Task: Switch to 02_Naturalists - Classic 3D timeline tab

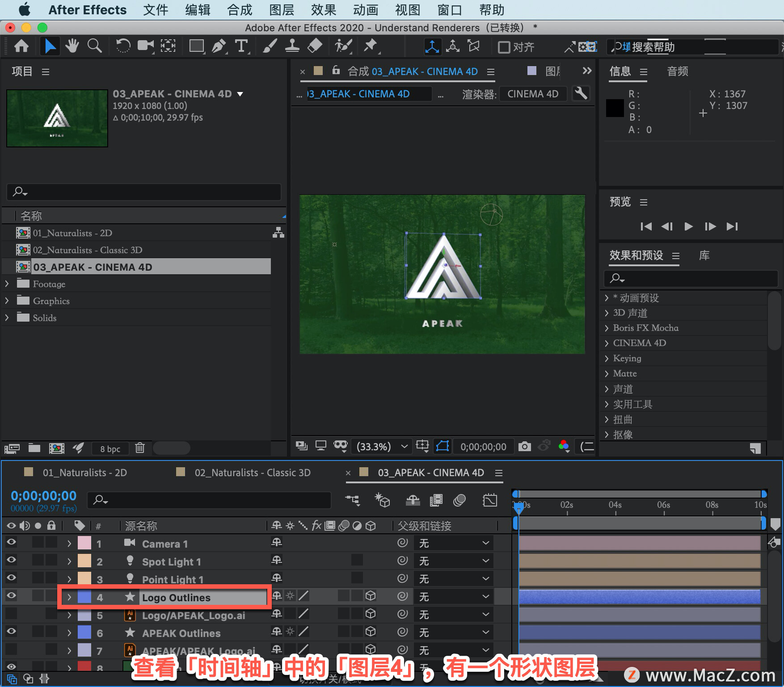Action: (253, 473)
